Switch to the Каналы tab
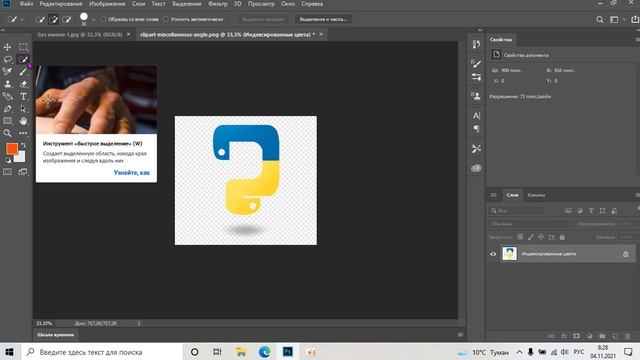640x360 pixels. coord(536,195)
